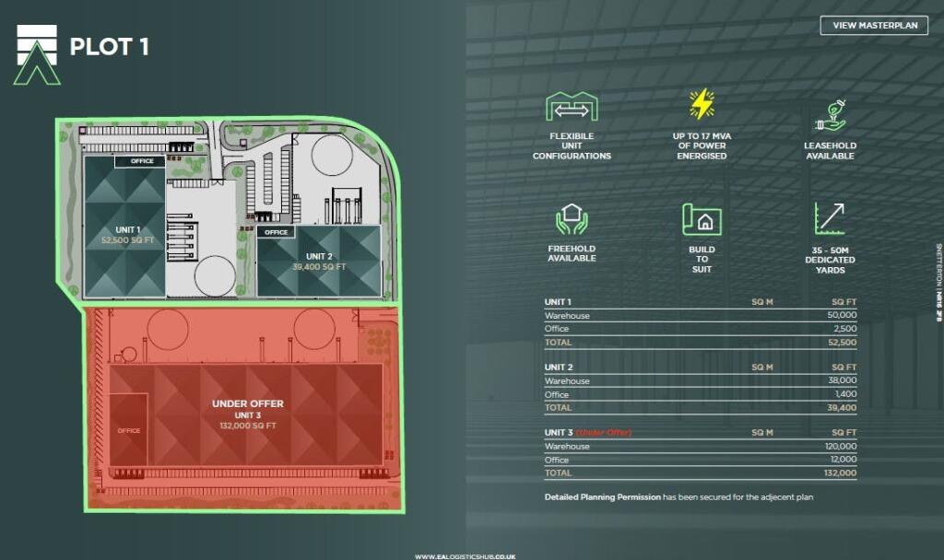Click the lightning bolt power icon

701,105
